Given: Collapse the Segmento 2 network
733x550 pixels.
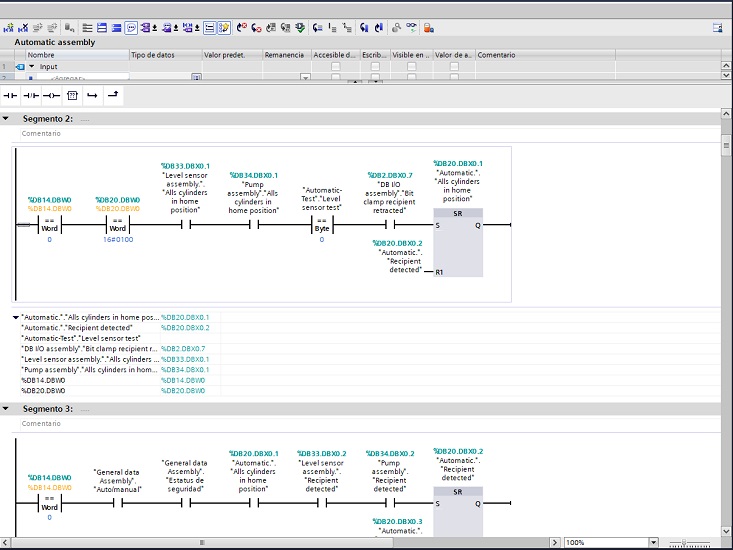Looking at the screenshot, I should [6, 118].
